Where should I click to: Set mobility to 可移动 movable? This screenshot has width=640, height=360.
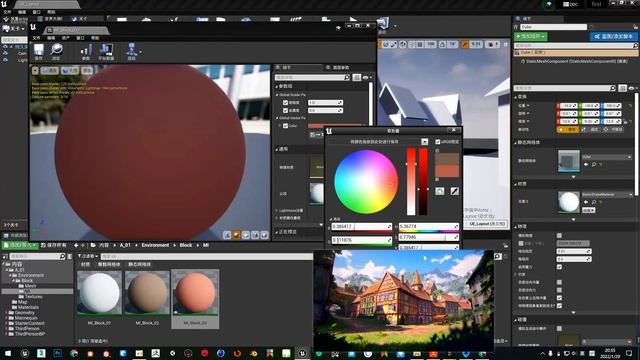coord(614,129)
